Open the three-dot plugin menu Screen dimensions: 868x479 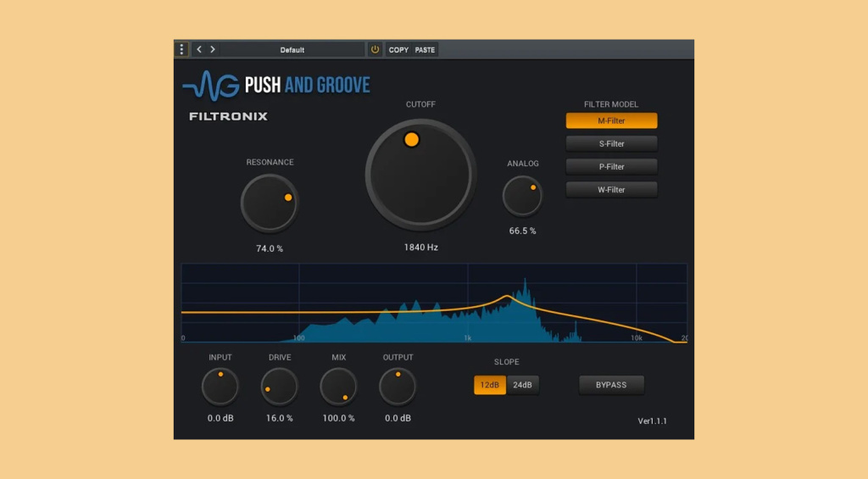(181, 49)
